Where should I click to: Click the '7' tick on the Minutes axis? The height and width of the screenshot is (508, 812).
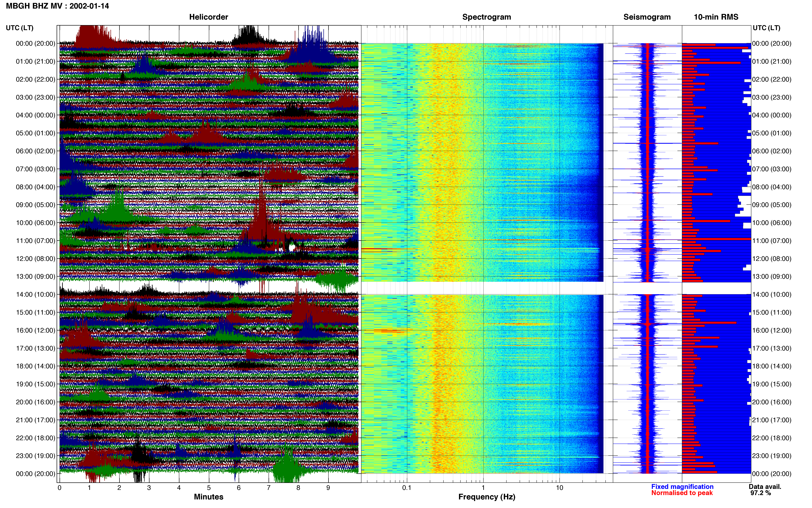[269, 488]
